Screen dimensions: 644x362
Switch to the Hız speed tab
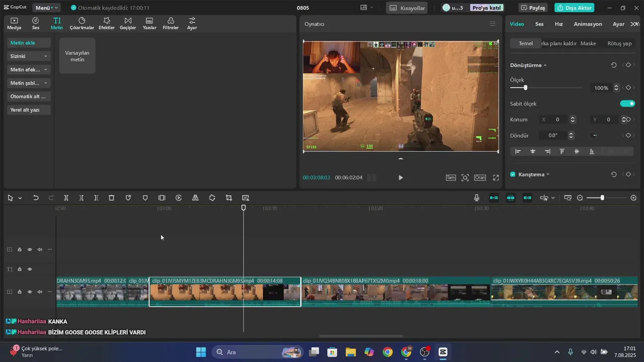[x=558, y=24]
